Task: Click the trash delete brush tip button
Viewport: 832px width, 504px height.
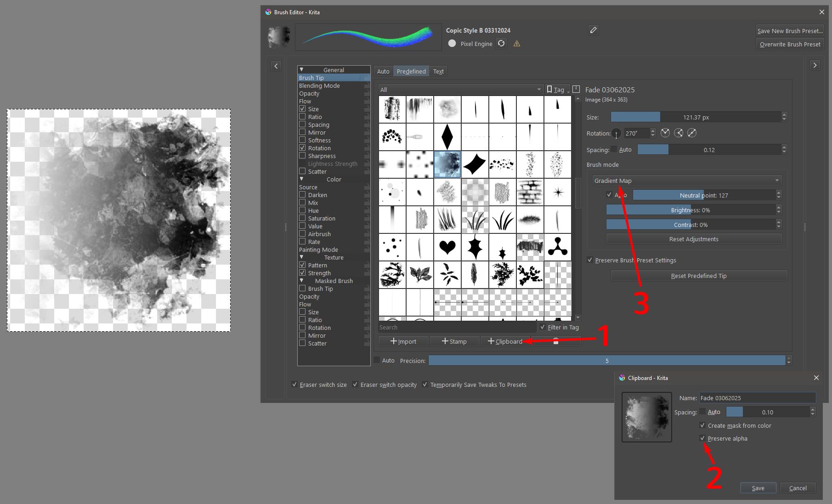Action: pos(555,341)
